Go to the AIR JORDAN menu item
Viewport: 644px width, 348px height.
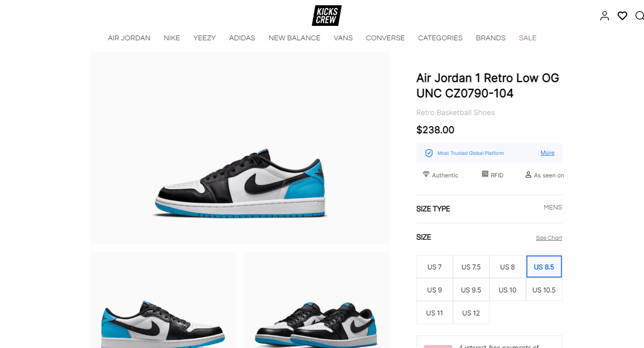coord(129,38)
